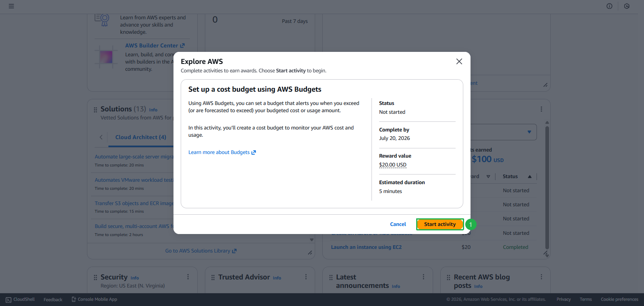
Task: Sort activities by Status column arrow
Action: click(530, 177)
